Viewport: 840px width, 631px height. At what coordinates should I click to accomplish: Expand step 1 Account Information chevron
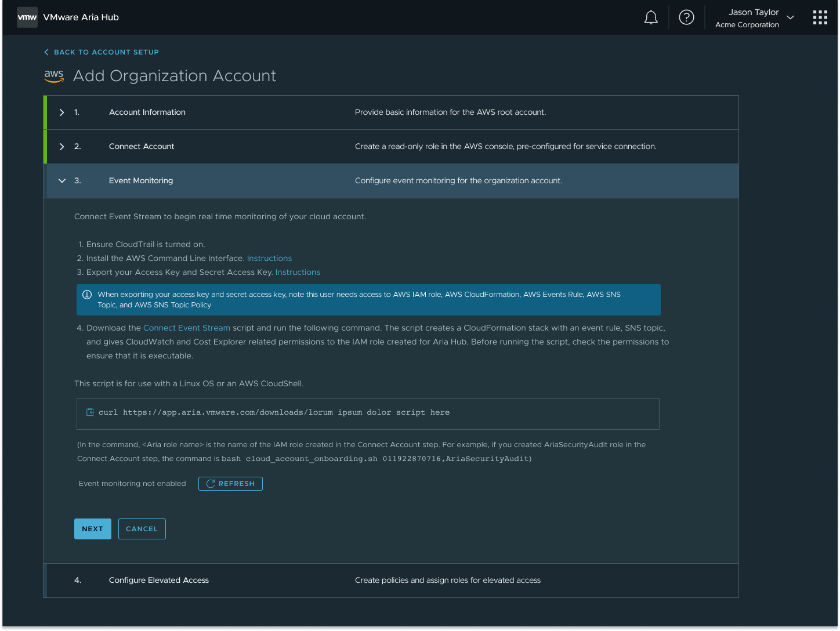click(62, 113)
